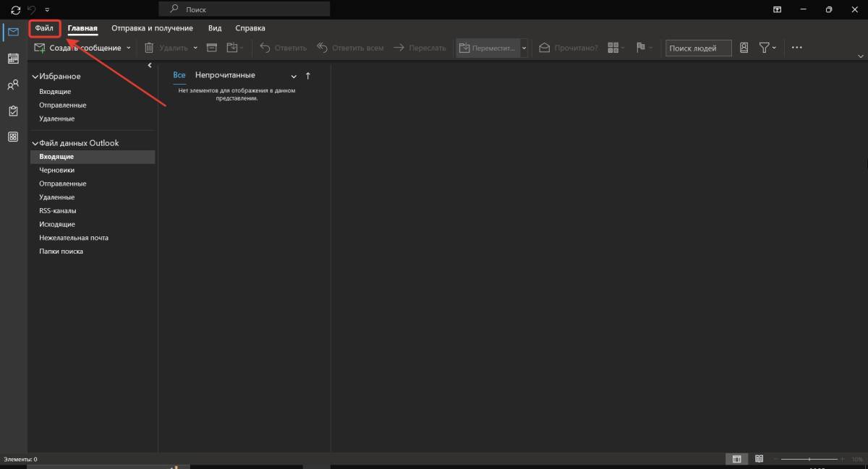This screenshot has height=469, width=868.
Task: Click the filter email funnel icon
Action: [x=764, y=48]
